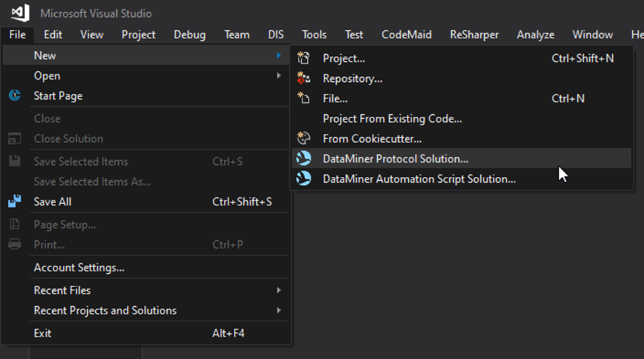Open the Analyze menu
This screenshot has width=644, height=359.
pyautogui.click(x=536, y=34)
